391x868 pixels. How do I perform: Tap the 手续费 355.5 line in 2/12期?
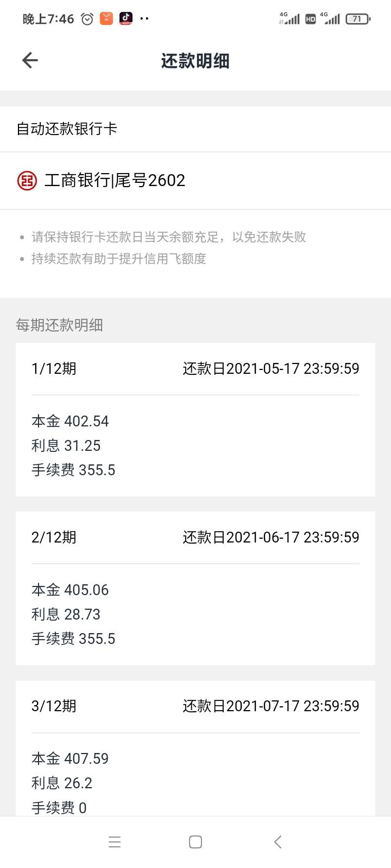point(73,639)
